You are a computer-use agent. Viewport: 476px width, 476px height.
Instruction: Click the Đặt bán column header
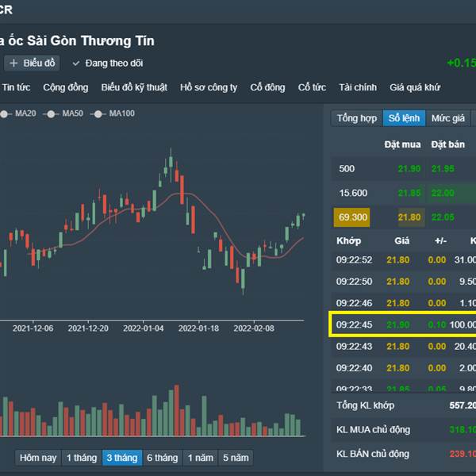447,144
